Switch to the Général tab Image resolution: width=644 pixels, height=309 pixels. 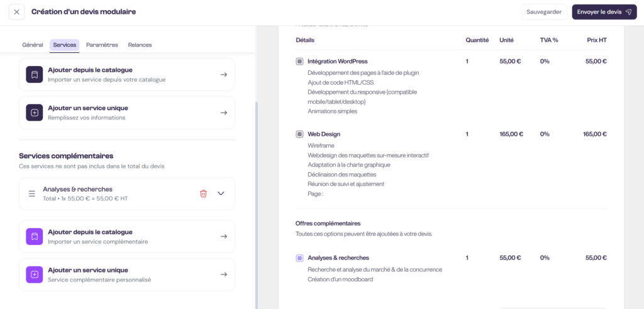pyautogui.click(x=33, y=45)
